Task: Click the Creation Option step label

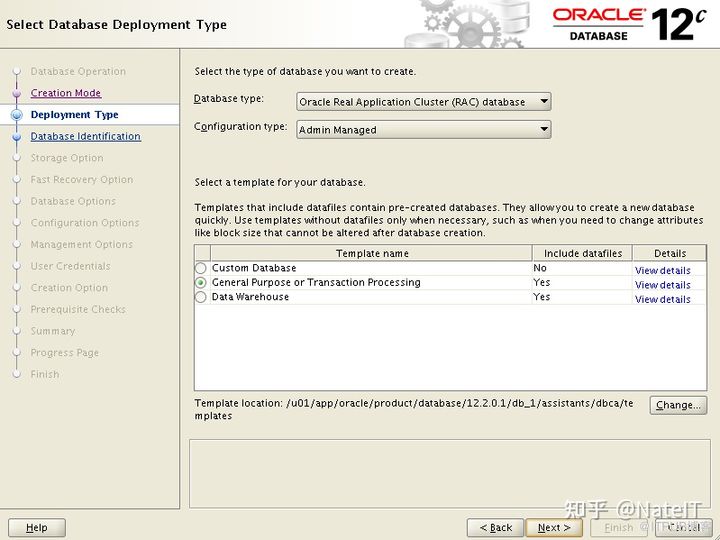Action: point(69,287)
